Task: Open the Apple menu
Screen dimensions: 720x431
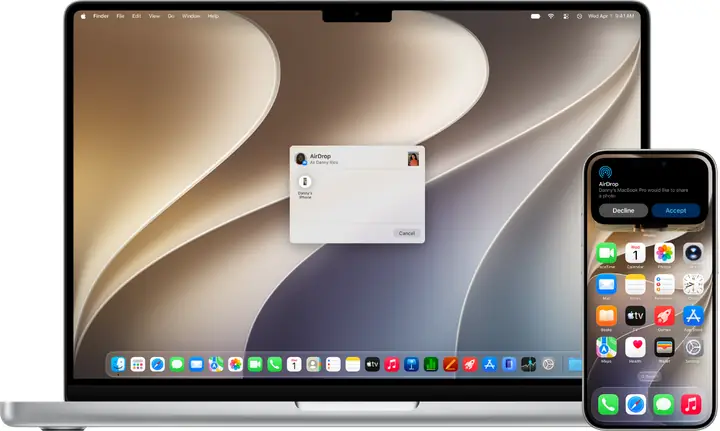Action: (x=83, y=16)
